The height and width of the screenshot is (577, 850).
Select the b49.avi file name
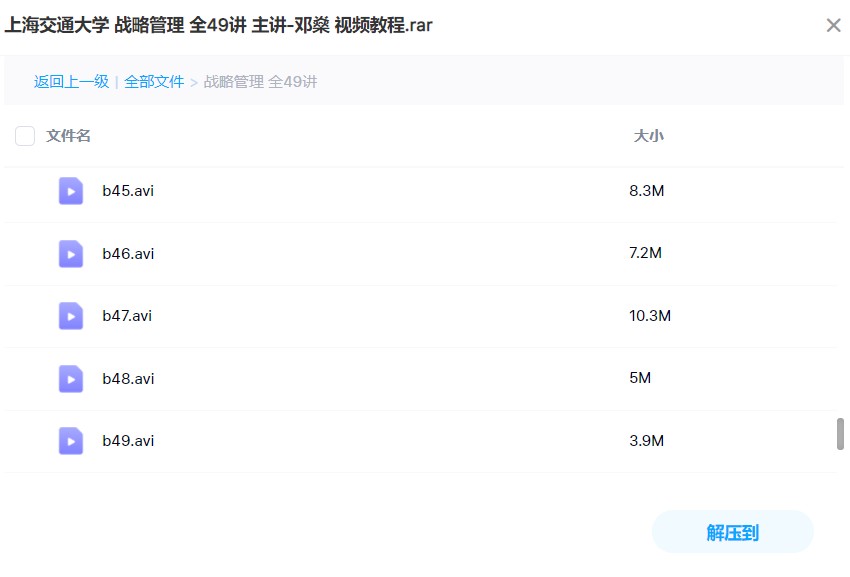128,441
